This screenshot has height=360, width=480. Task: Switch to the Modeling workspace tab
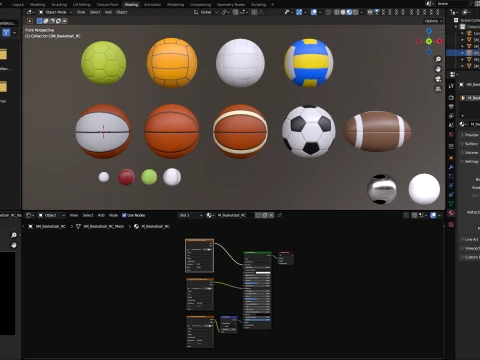pos(37,5)
